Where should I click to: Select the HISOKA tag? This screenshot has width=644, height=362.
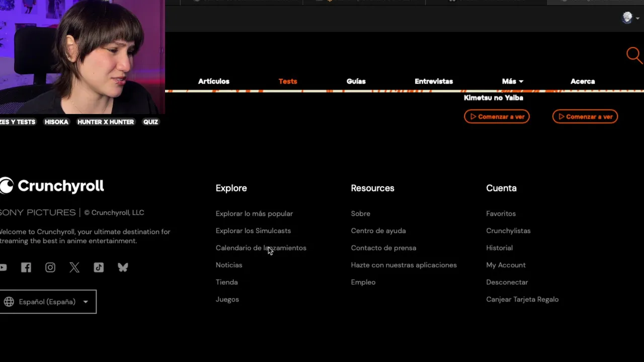coord(56,122)
